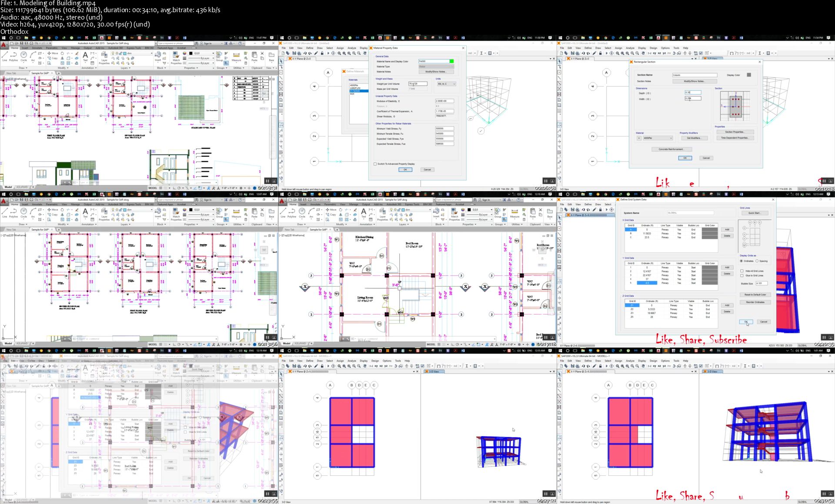The height and width of the screenshot is (504, 835).
Task: Click the green material display color swatch
Action: [x=452, y=61]
